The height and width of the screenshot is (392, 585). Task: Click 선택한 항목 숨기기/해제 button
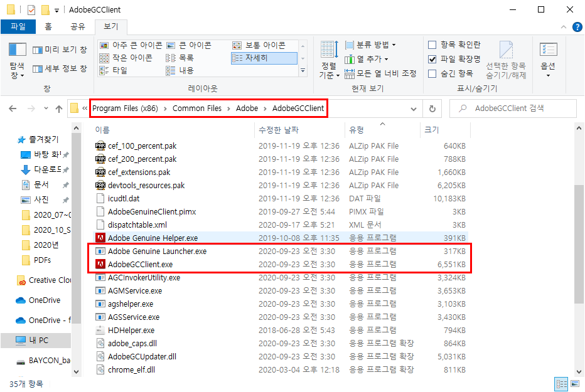(505, 60)
